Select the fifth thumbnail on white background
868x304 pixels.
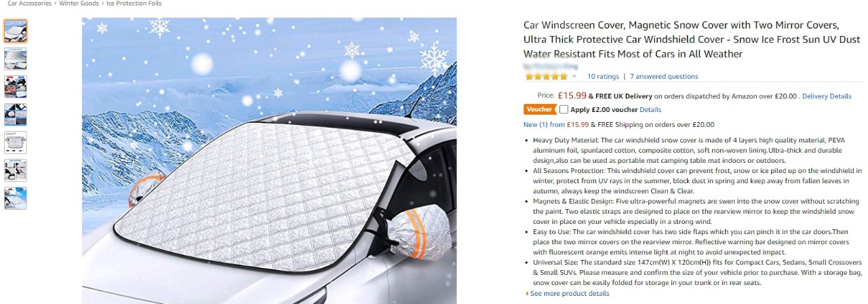(16, 142)
